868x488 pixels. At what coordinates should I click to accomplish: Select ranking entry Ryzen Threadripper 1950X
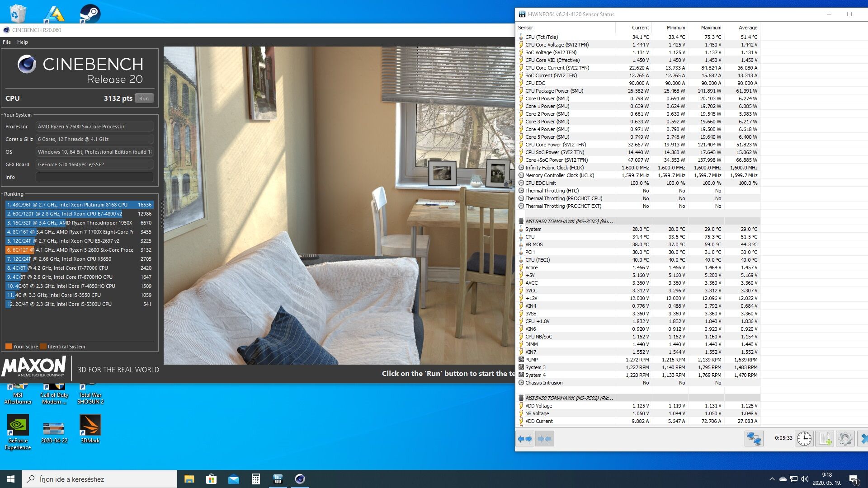(79, 223)
